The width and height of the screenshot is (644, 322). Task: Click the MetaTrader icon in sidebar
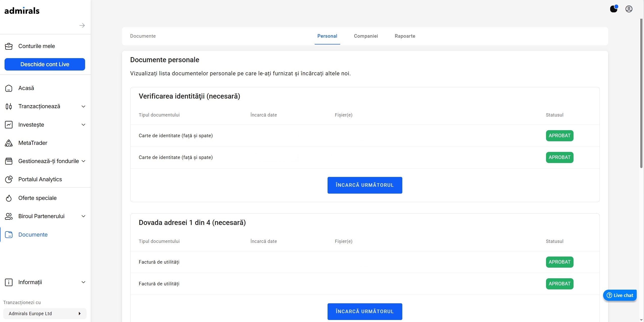coord(9,143)
